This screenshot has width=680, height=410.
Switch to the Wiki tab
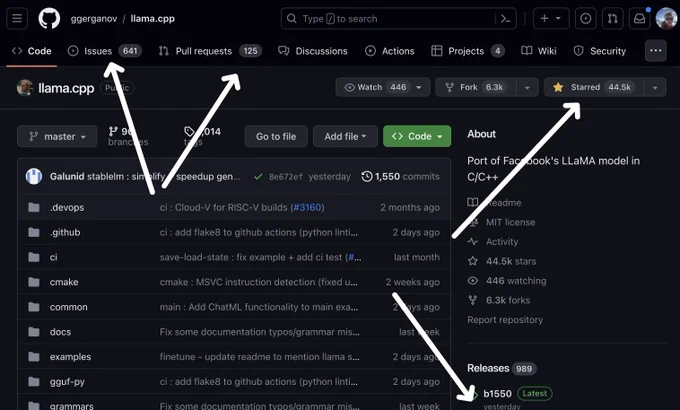pyautogui.click(x=539, y=51)
